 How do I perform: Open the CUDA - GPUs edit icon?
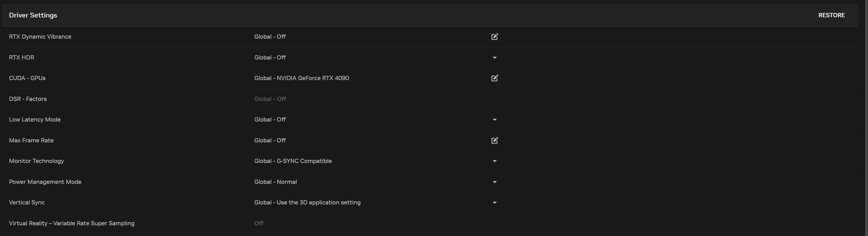494,78
